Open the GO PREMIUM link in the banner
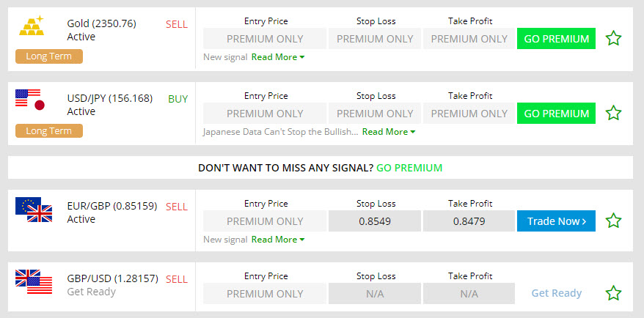Viewport: 644px width, 318px height. (x=409, y=168)
